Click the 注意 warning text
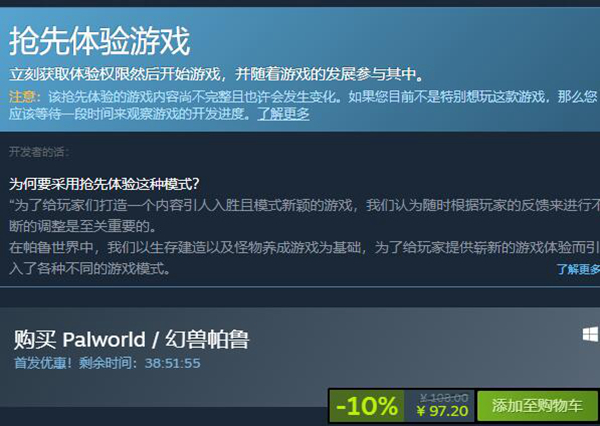 tap(22, 97)
